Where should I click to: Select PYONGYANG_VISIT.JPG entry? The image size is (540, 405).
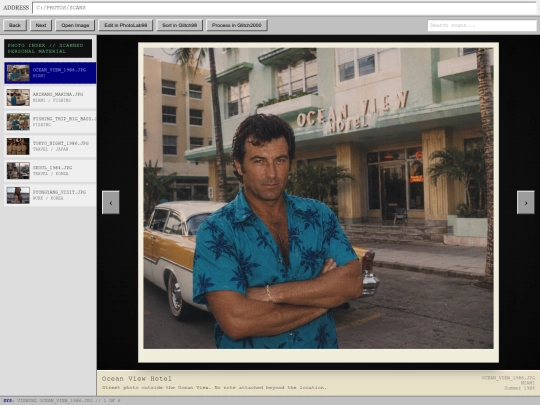coord(50,195)
